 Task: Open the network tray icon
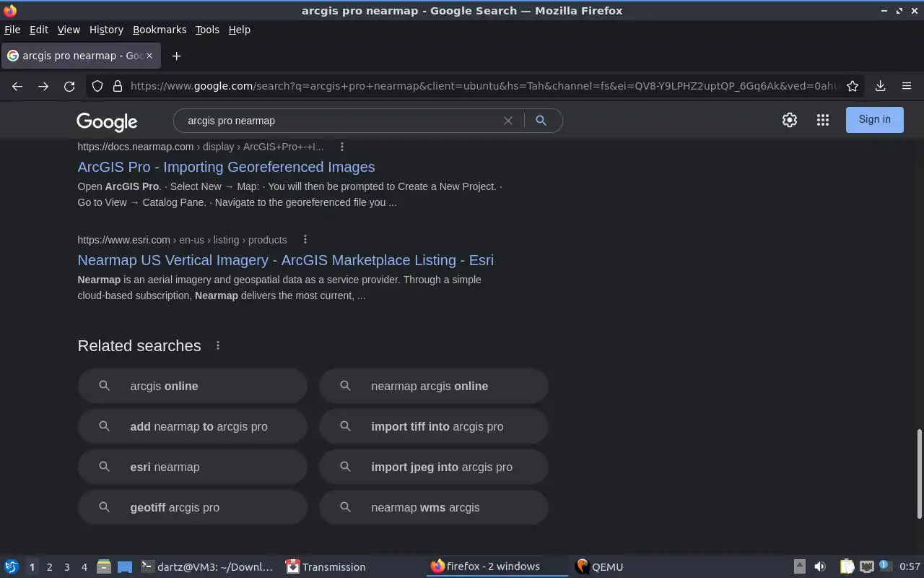(867, 566)
